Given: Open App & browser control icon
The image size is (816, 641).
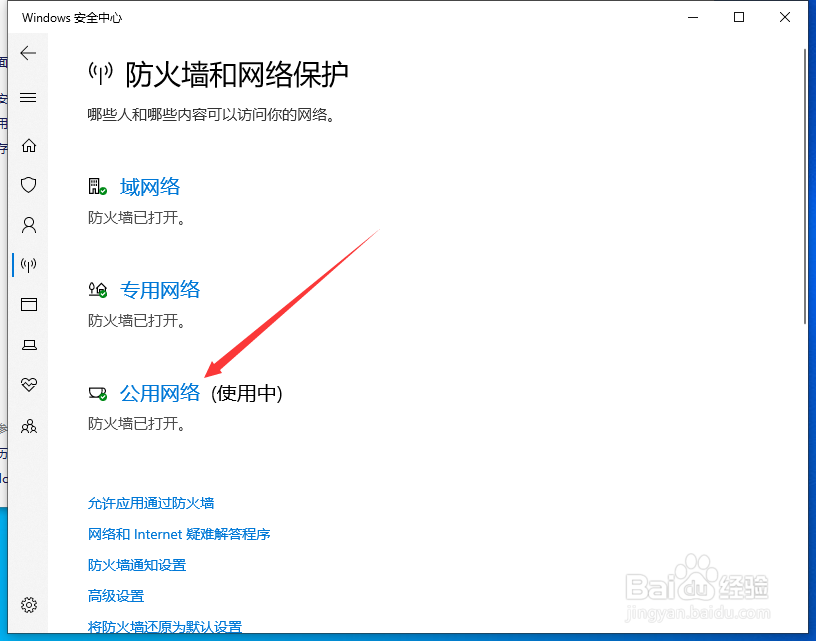Looking at the screenshot, I should [x=28, y=305].
